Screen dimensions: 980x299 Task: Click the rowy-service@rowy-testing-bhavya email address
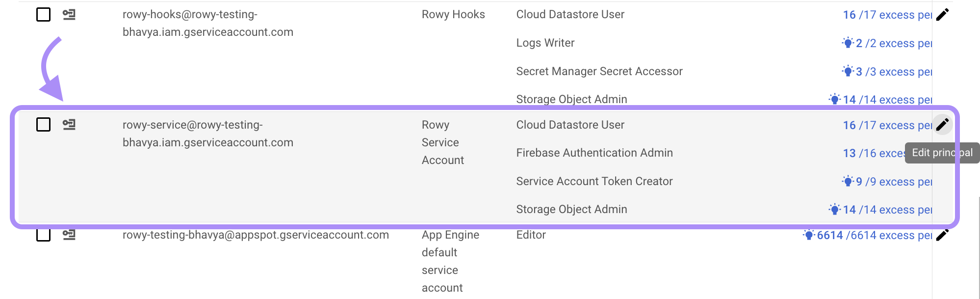207,134
